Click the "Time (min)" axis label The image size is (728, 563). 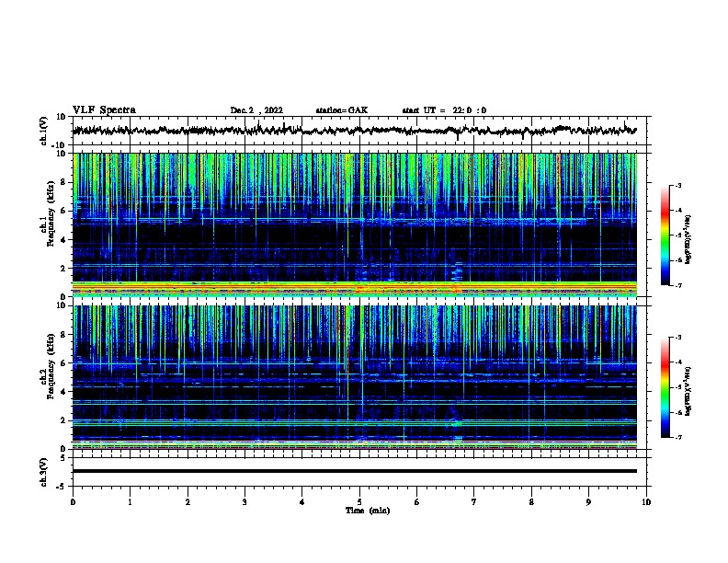point(368,511)
